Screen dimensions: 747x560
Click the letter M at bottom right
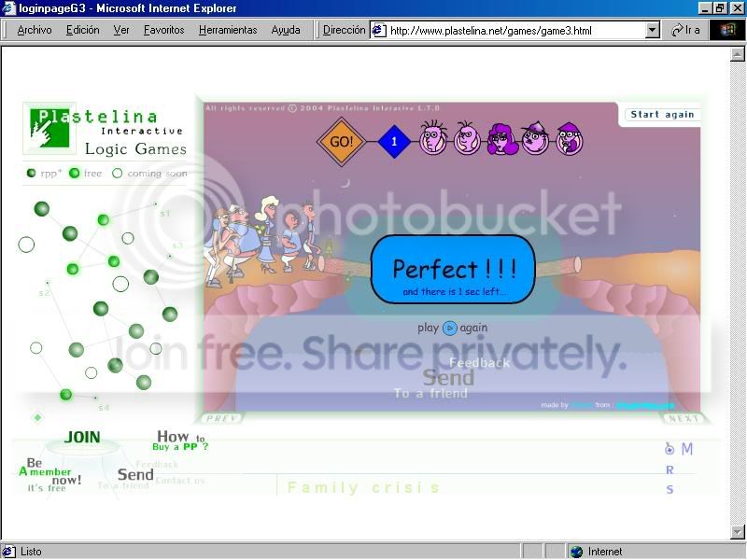tap(686, 449)
